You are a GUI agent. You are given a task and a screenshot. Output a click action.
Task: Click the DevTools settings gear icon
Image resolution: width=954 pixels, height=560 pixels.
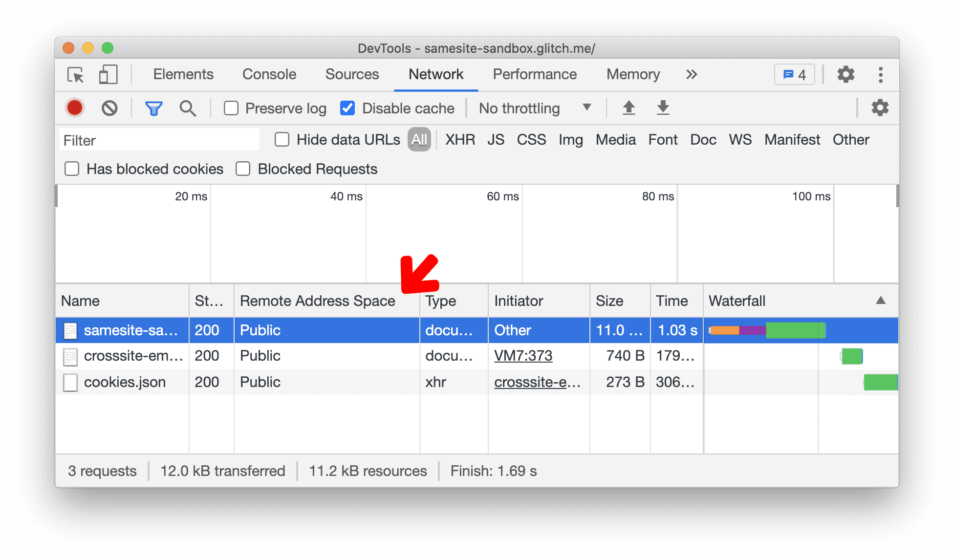(847, 74)
